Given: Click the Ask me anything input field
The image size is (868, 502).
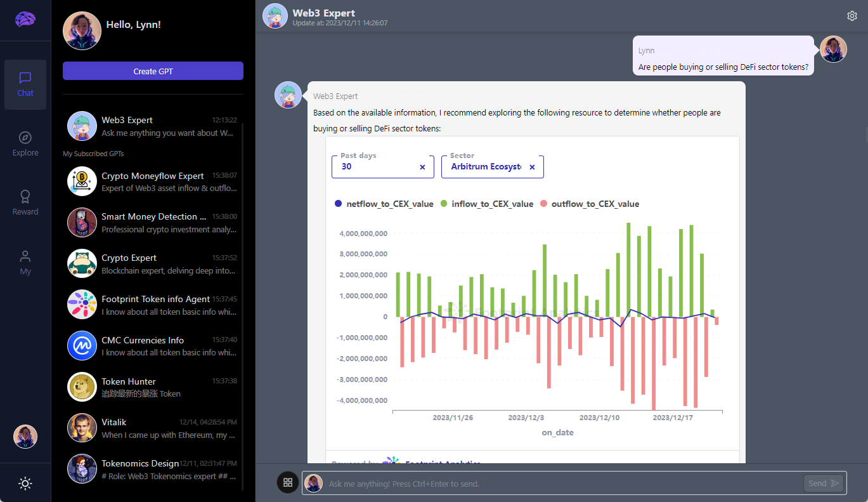Looking at the screenshot, I should click(x=507, y=483).
